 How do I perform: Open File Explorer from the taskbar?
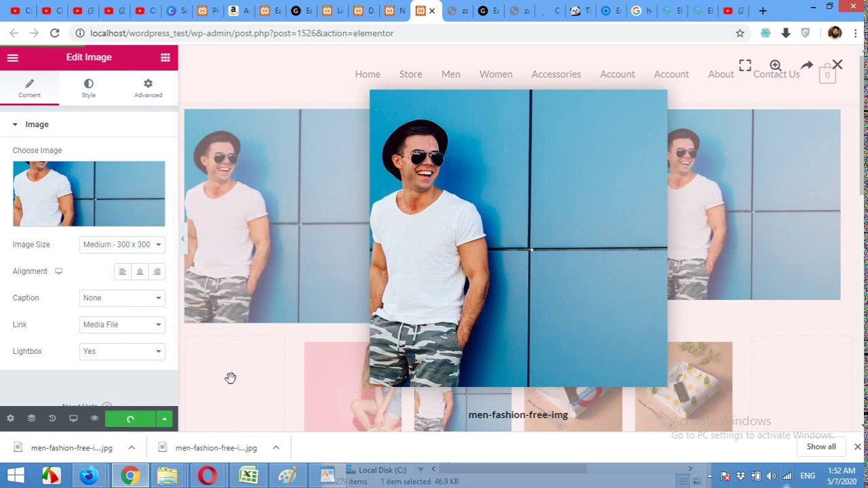point(167,476)
